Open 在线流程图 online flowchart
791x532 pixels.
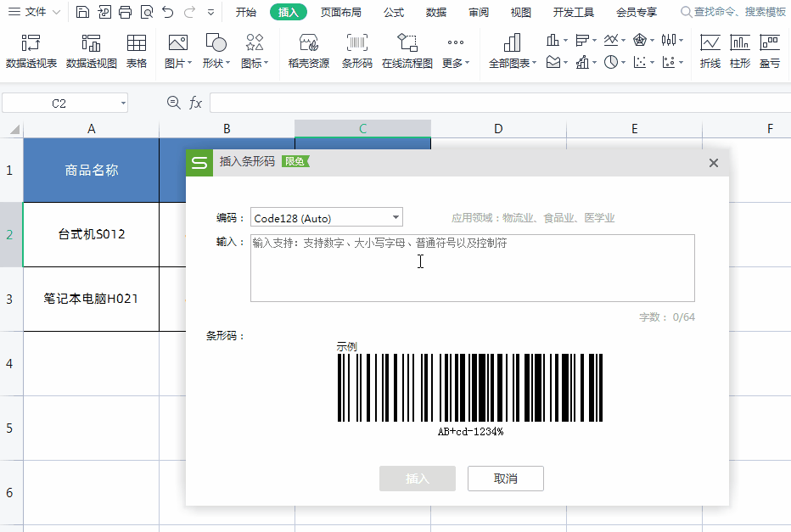(x=407, y=51)
